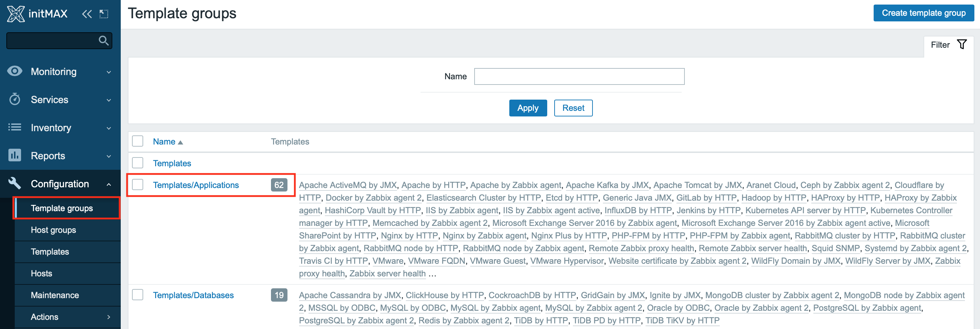Click the sidebar search input field
Screen dimensions: 980x329
point(59,40)
